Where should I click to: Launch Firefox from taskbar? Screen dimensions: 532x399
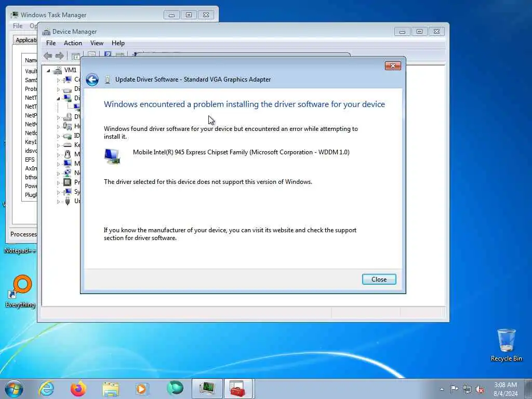point(78,389)
